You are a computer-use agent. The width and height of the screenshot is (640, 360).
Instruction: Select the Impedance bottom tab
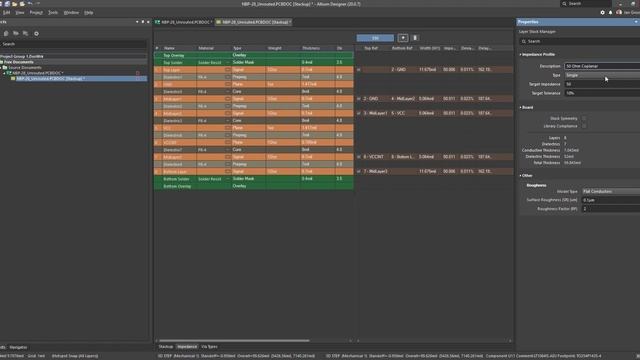187,347
